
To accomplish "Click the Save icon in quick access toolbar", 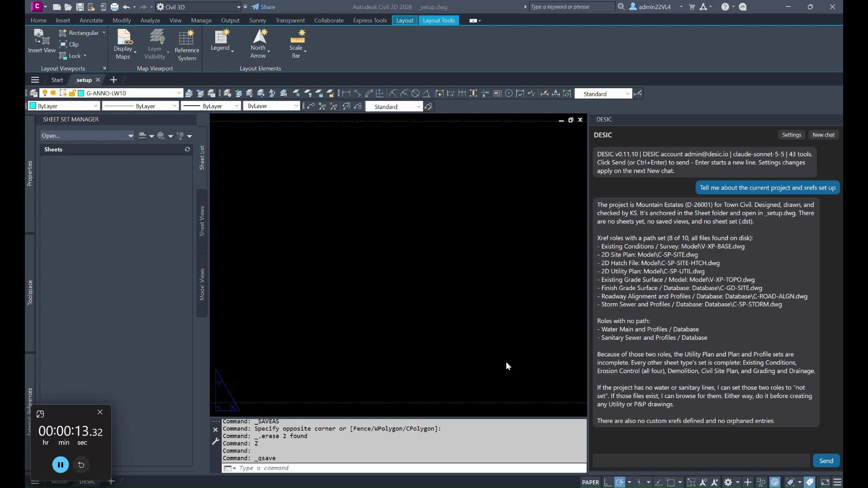I will point(80,7).
